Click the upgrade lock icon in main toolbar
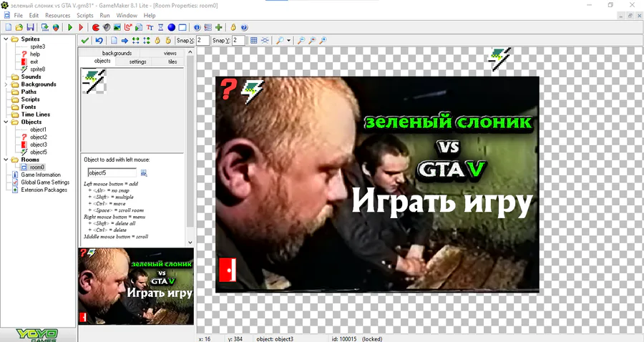The image size is (644, 342). 233,27
